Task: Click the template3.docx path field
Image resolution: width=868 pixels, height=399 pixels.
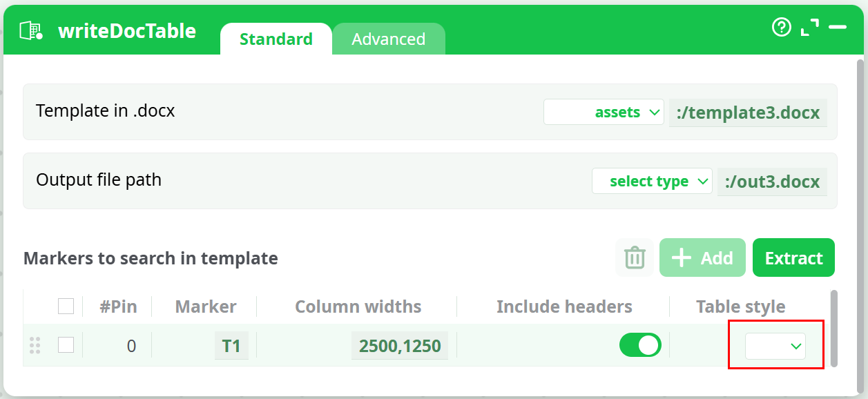Action: tap(748, 113)
